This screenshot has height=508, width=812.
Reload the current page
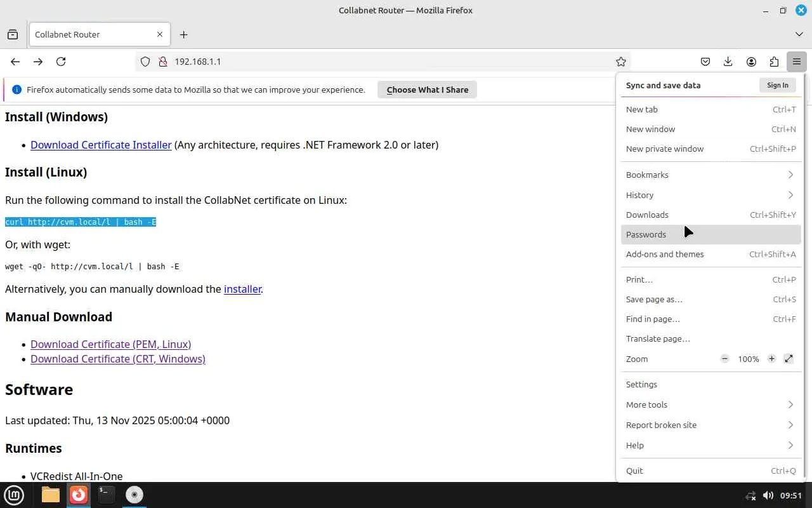61,62
